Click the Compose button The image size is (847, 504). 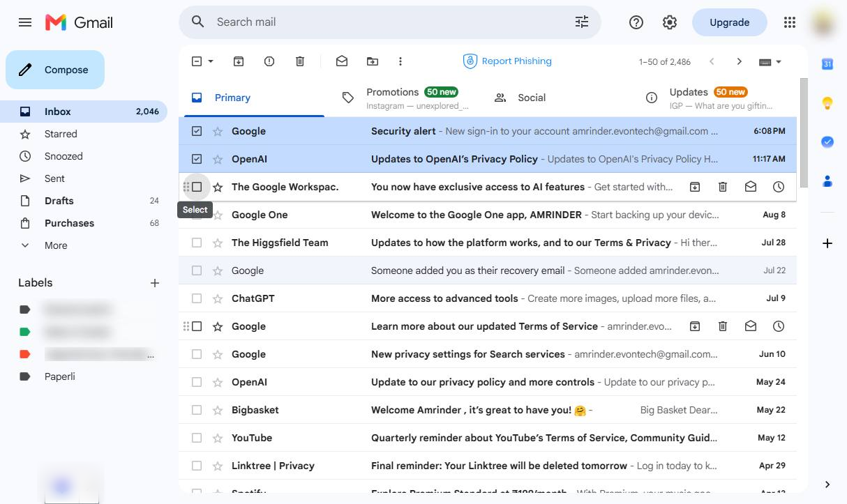point(55,70)
